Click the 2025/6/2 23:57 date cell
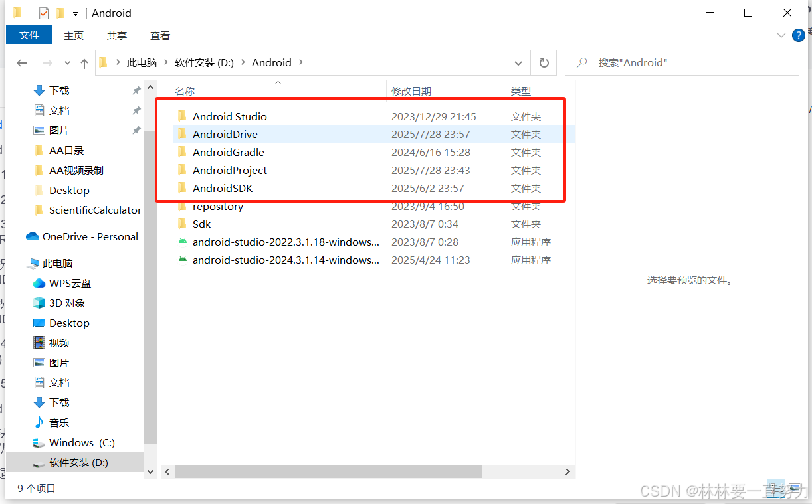Viewport: 812px width, 504px height. click(x=428, y=188)
